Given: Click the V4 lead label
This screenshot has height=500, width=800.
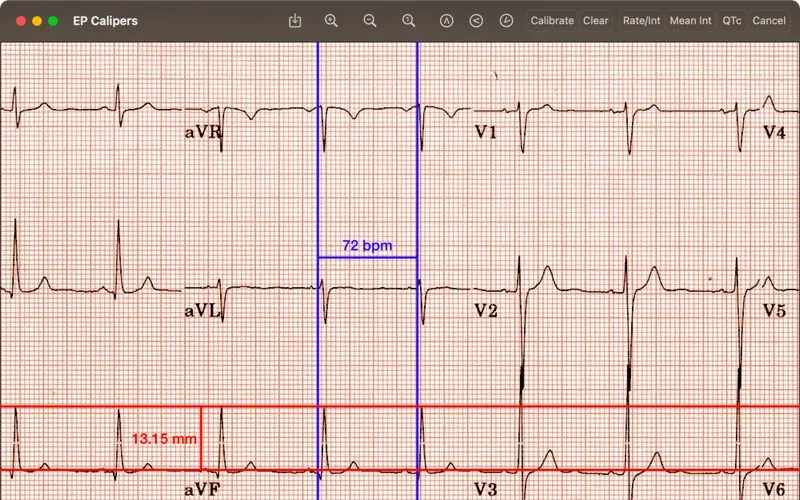Looking at the screenshot, I should [774, 133].
